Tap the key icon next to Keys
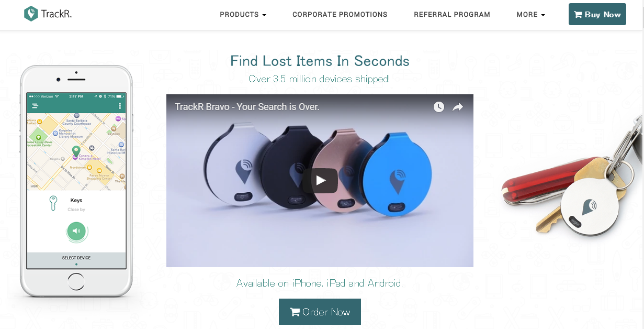Image resolution: width=644 pixels, height=329 pixels. [x=53, y=203]
